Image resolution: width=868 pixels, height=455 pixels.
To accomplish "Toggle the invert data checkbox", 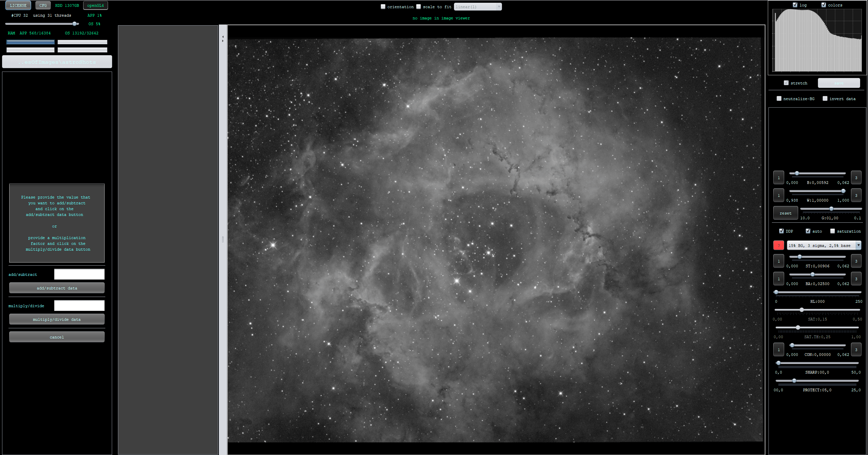I will pos(825,98).
